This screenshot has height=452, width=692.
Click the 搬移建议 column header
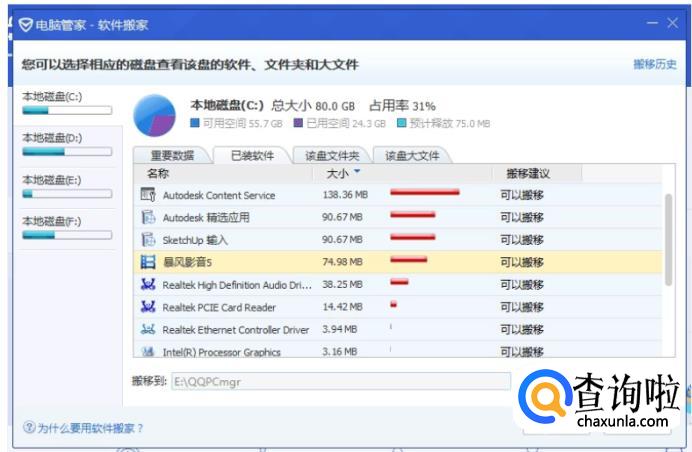click(528, 173)
